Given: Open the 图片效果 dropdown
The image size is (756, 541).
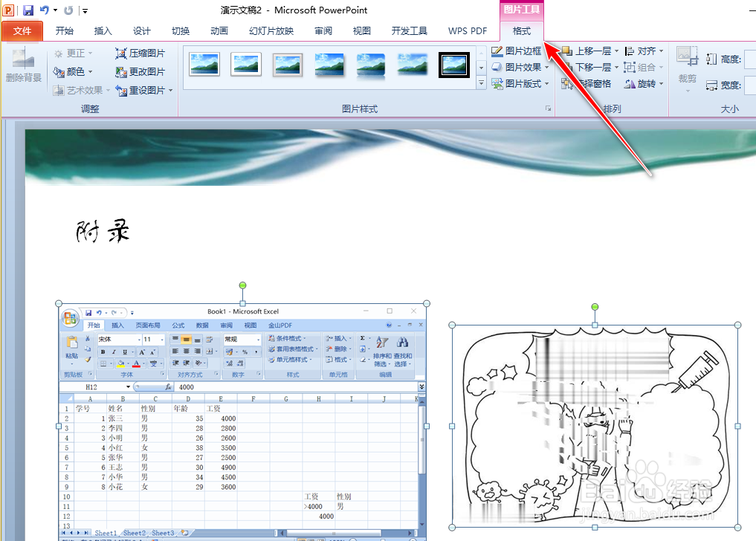Looking at the screenshot, I should pyautogui.click(x=520, y=68).
